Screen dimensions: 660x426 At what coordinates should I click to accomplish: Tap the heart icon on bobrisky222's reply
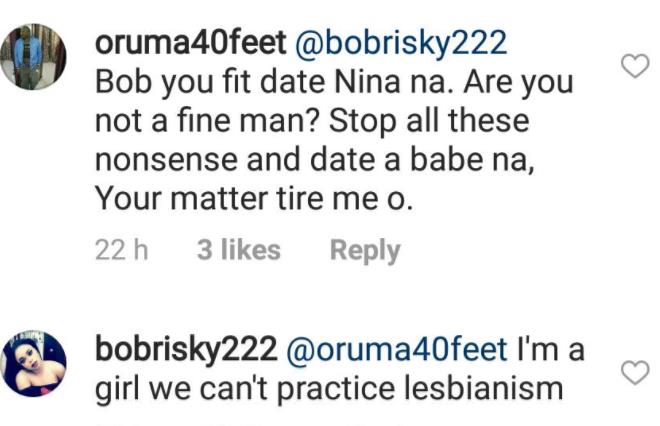tap(634, 373)
